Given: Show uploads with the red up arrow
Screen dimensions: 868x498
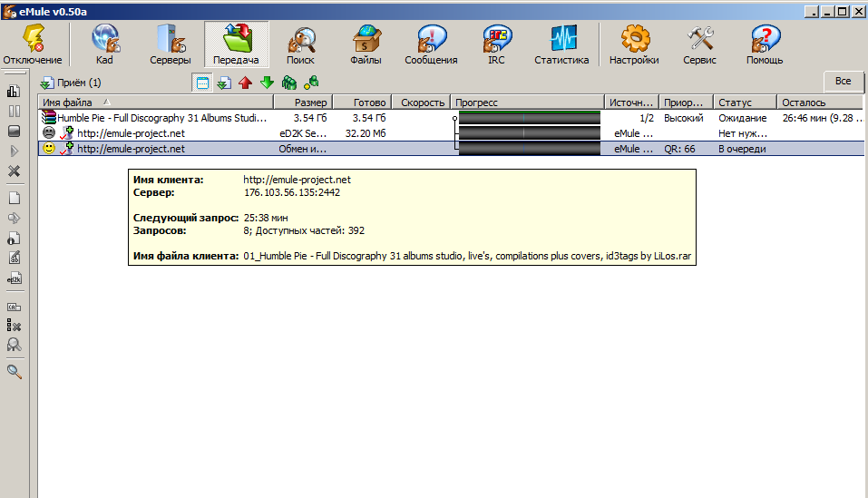Looking at the screenshot, I should (245, 83).
